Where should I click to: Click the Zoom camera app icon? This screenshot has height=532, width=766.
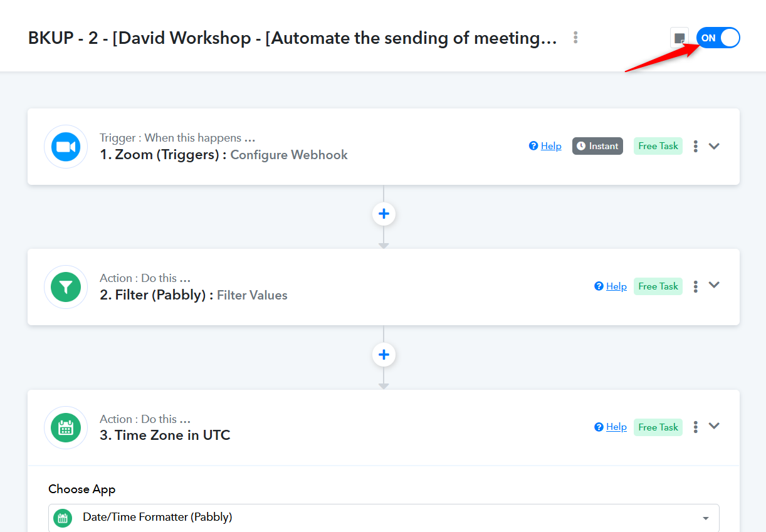tap(66, 147)
